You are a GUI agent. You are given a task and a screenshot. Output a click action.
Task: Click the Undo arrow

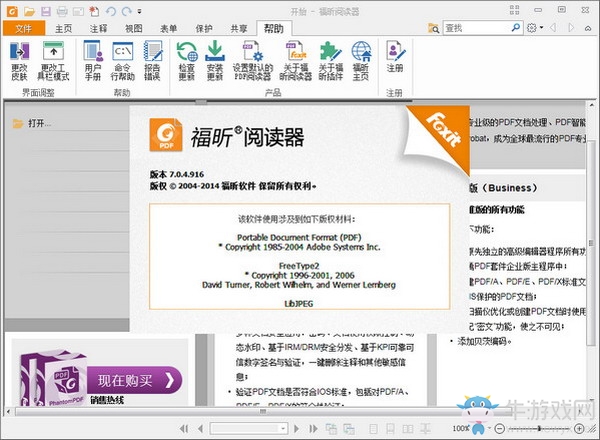click(111, 11)
